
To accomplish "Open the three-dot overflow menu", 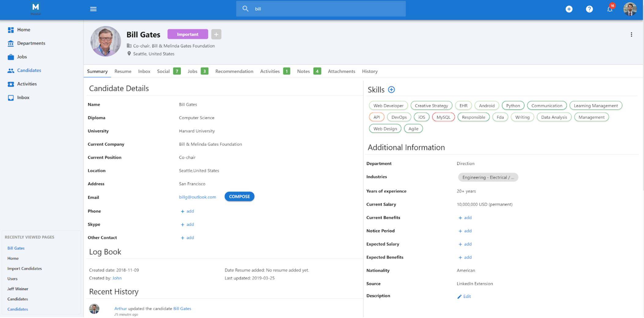I will (631, 35).
